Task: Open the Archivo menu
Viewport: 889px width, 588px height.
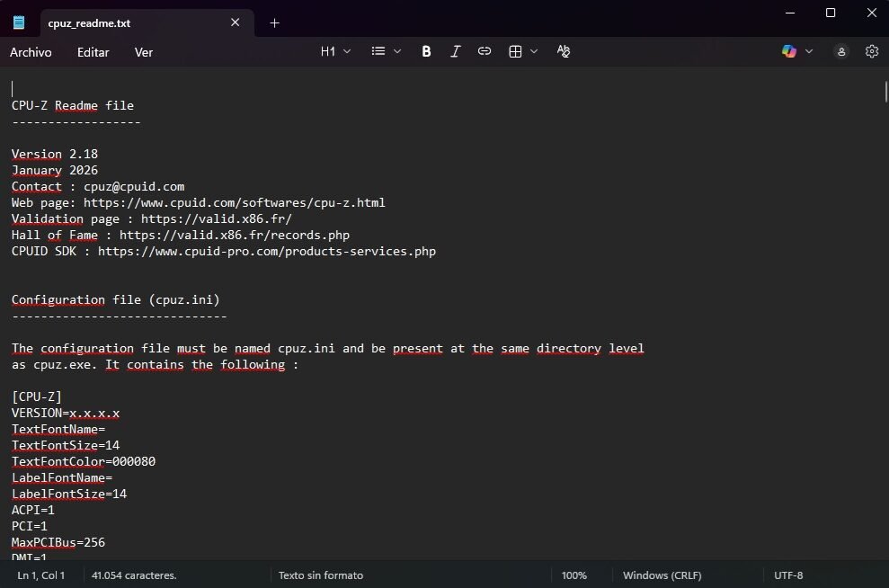Action: 31,52
